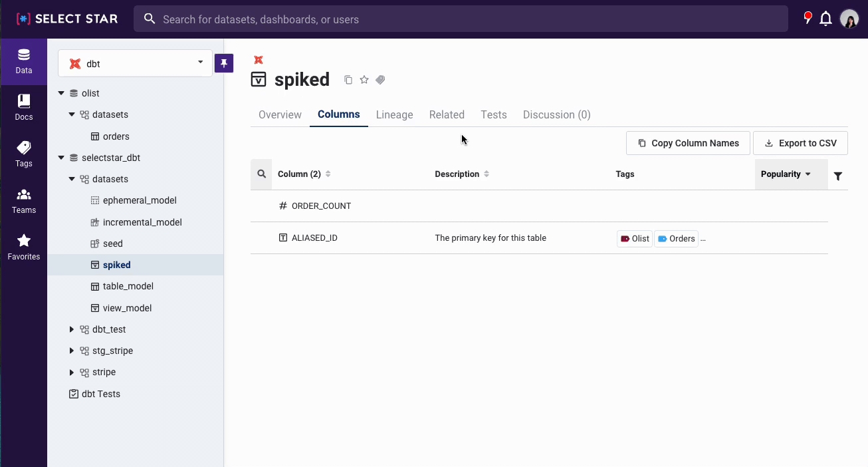Expand the dbt_test schema node
868x467 pixels.
click(x=72, y=329)
